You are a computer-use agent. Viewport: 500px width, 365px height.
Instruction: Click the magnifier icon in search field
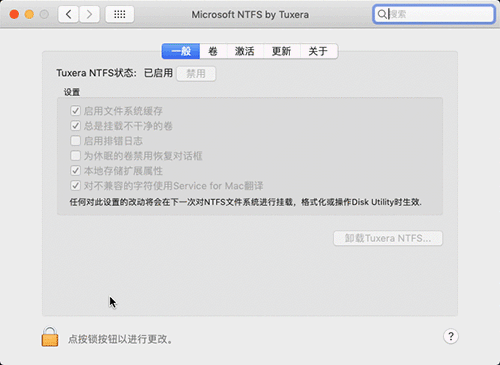(382, 14)
